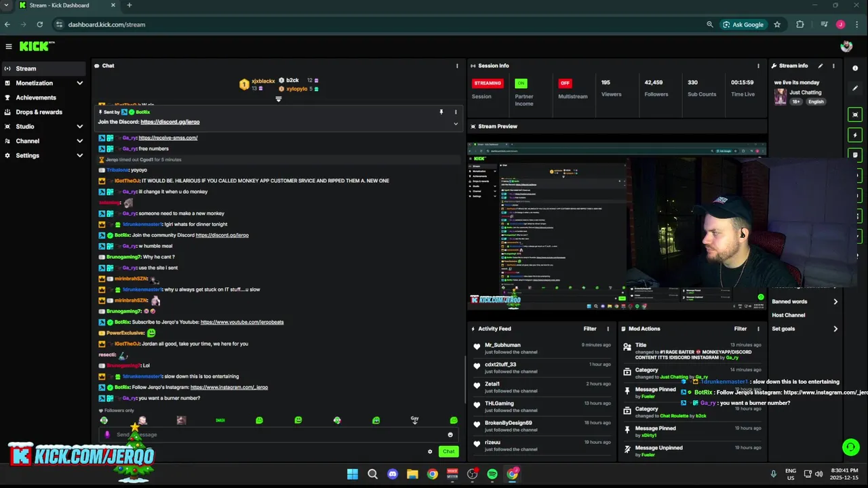
Task: Insert the 'Gay' arrow emote
Action: pos(415,420)
